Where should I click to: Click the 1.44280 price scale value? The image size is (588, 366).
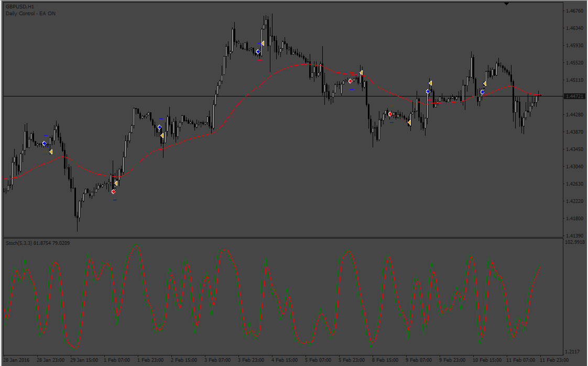click(x=574, y=114)
